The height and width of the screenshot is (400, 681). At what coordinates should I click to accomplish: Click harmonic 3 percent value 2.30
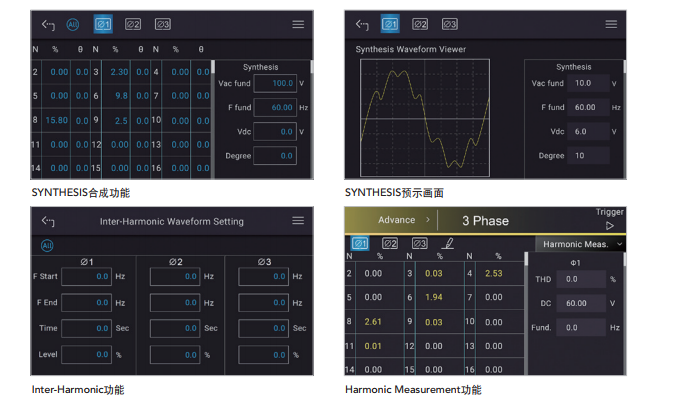tap(119, 72)
